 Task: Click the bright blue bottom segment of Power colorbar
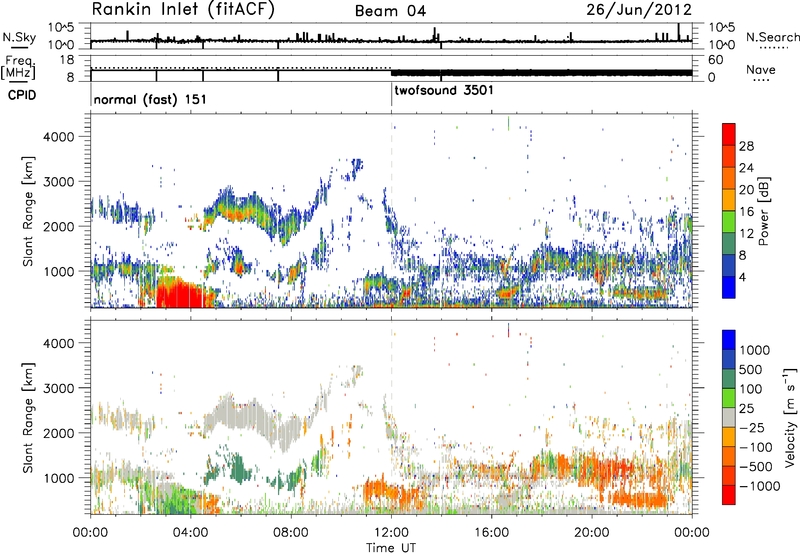[x=729, y=287]
